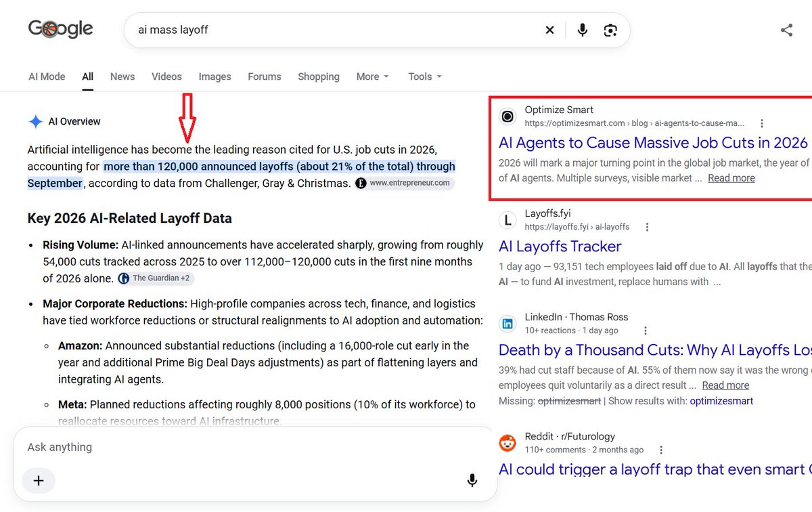Click the optimizesmart 'Show results with' link

[x=721, y=401]
